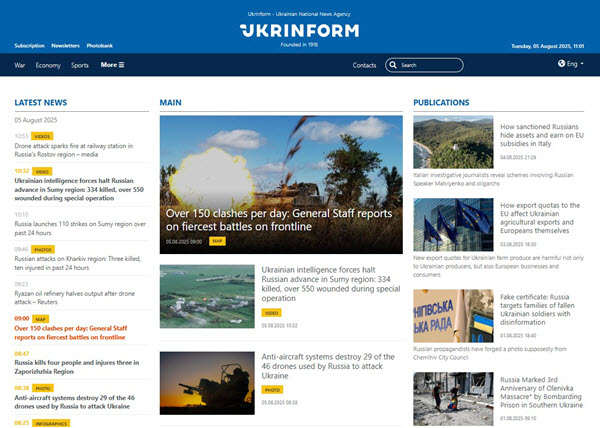Open Over 150 clashes featured headline
The image size is (600, 428).
tap(279, 220)
